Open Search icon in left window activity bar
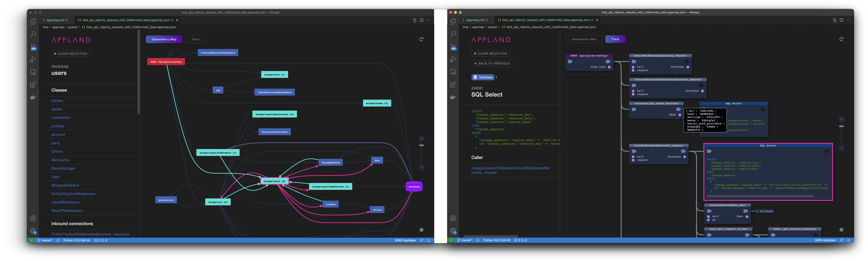Viewport: 868px width, 261px height. [33, 34]
